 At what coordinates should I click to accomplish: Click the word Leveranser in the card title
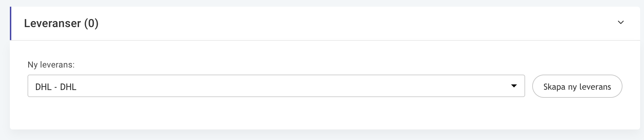pyautogui.click(x=53, y=23)
